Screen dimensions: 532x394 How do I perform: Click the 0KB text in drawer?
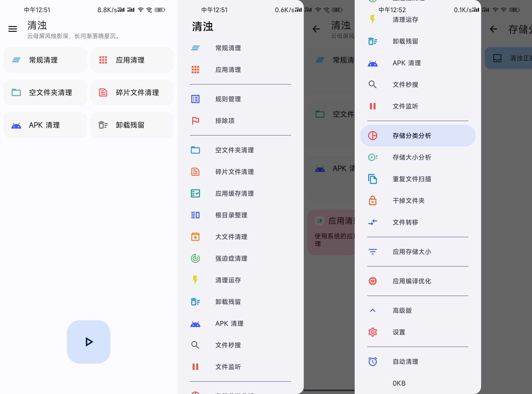(399, 383)
